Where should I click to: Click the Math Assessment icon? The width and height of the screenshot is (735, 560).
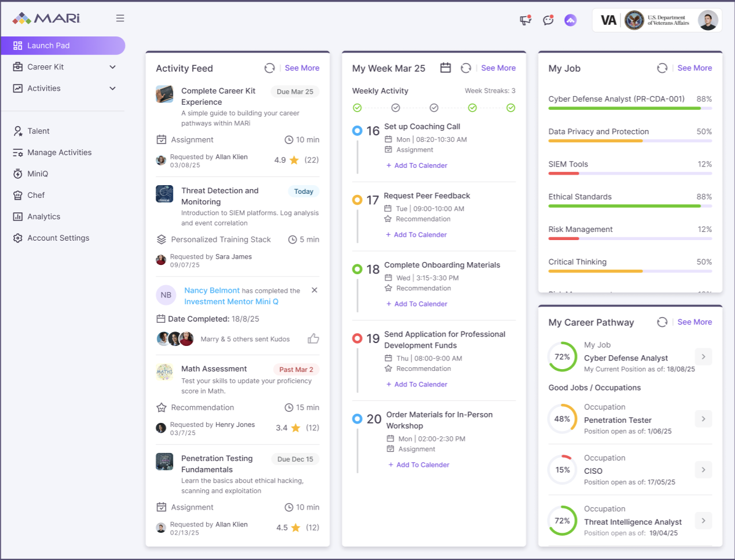point(164,372)
